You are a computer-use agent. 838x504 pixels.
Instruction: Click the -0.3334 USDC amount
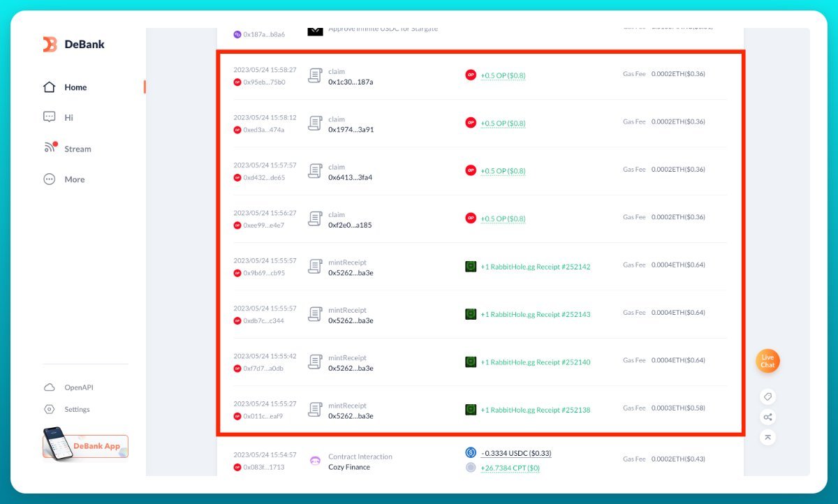[x=516, y=453]
